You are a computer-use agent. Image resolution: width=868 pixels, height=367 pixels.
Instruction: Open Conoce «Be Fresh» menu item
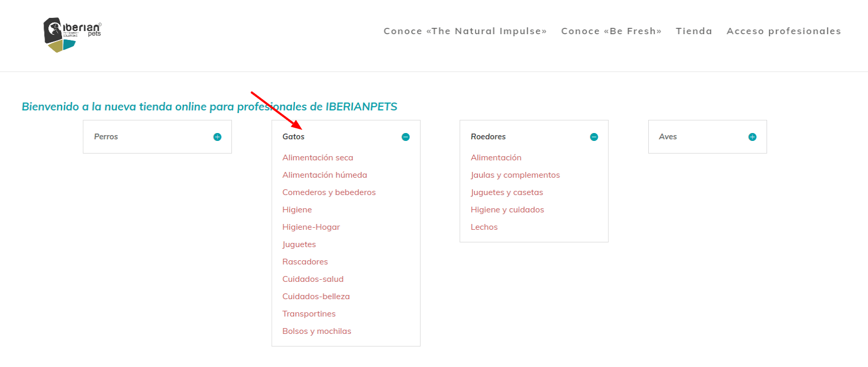[611, 31]
